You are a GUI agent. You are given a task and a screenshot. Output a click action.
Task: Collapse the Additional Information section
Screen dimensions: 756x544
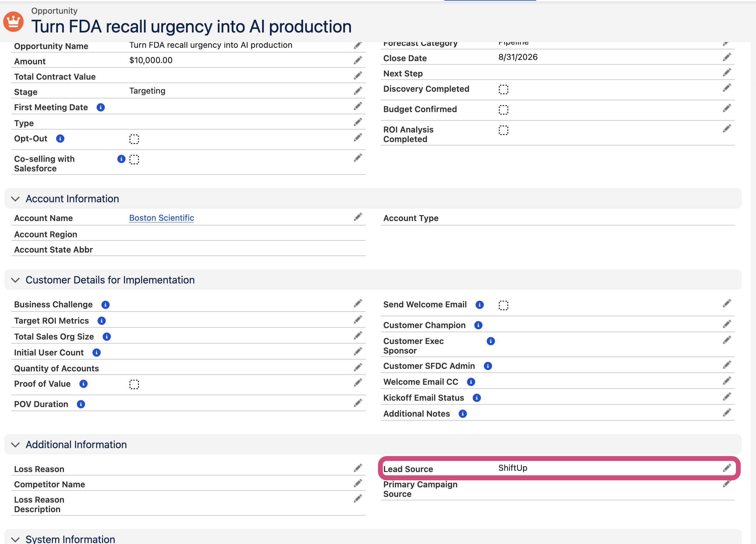[15, 445]
